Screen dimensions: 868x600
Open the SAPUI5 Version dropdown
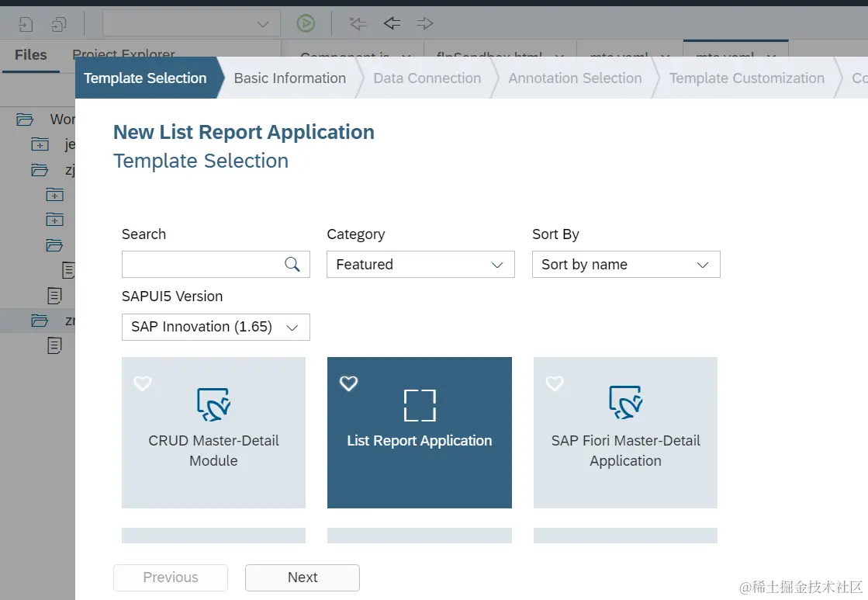click(x=216, y=327)
